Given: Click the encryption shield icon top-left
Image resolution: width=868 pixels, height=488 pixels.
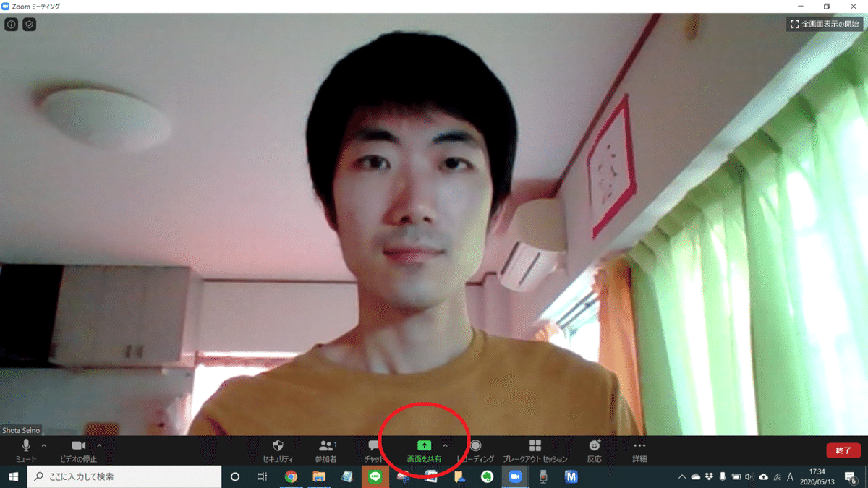Looking at the screenshot, I should [x=29, y=25].
